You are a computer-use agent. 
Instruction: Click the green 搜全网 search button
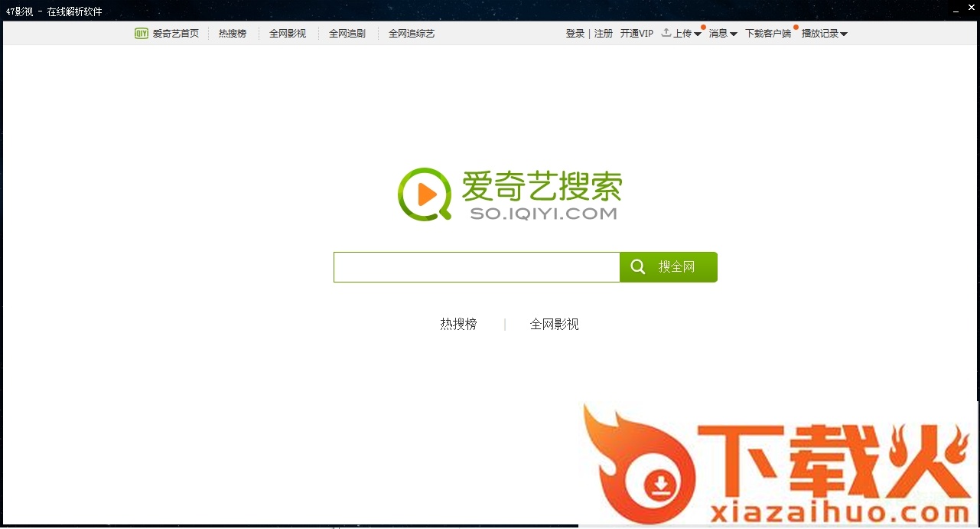coord(669,267)
